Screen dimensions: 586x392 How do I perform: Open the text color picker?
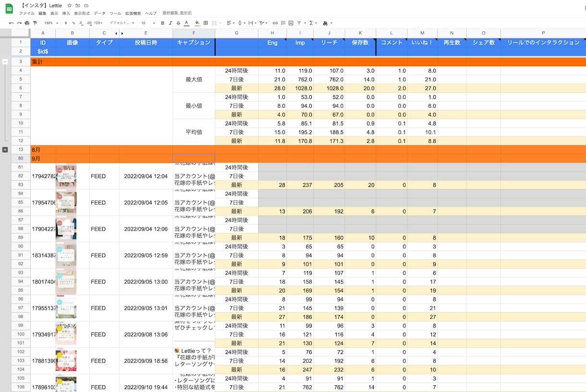[186, 23]
